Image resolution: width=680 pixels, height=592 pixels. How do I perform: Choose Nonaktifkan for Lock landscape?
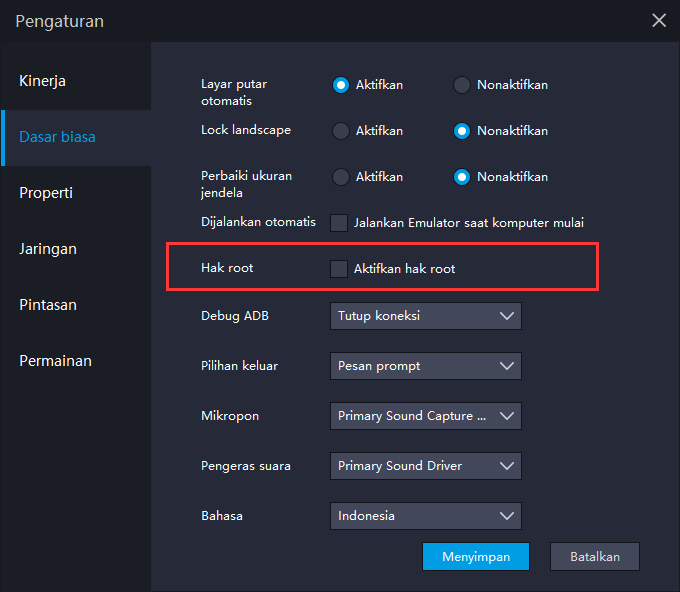tap(461, 131)
